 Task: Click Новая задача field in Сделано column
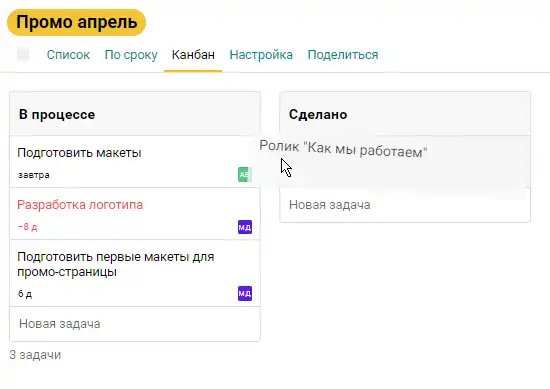click(x=405, y=205)
